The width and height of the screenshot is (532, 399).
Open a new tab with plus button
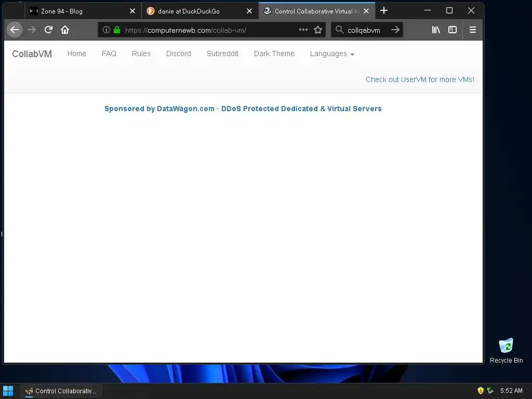pyautogui.click(x=384, y=11)
